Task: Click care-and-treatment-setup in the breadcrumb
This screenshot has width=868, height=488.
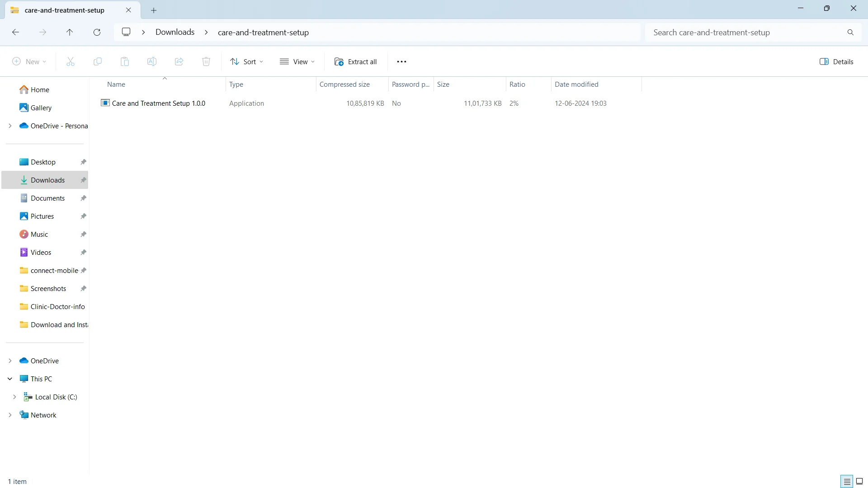Action: tap(263, 33)
